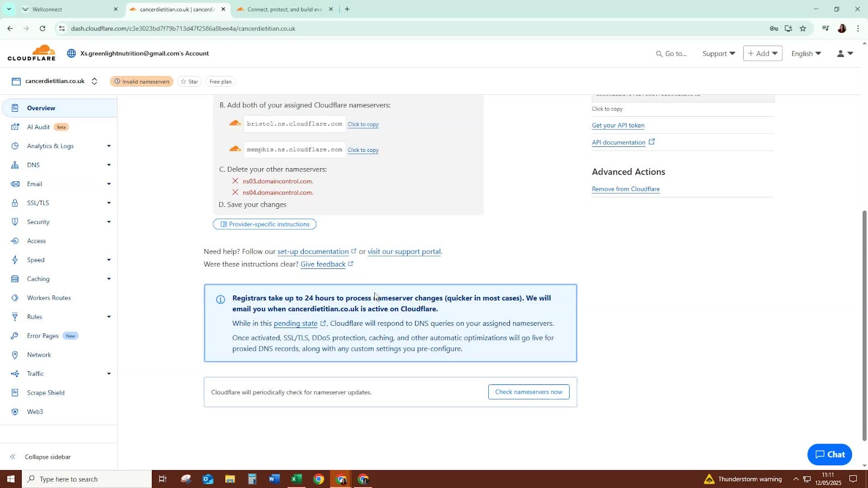Expand the Security submenu arrow
The width and height of the screenshot is (868, 488).
(109, 222)
